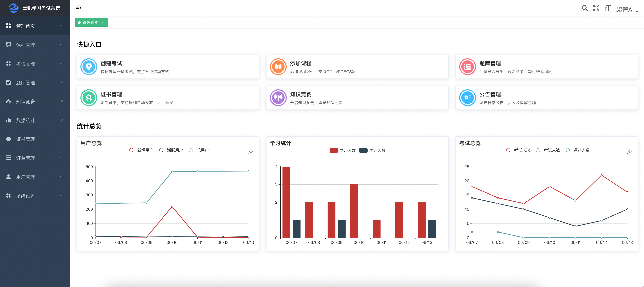Toggle 学完人数 series in legend

(x=372, y=151)
